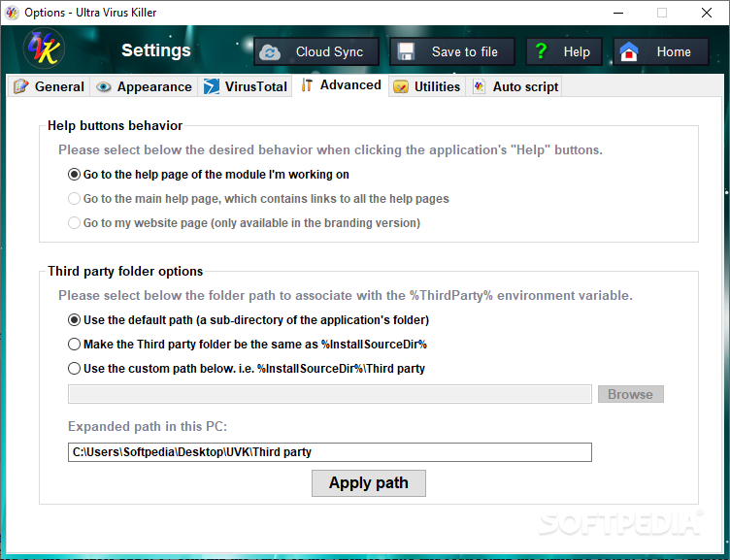This screenshot has width=730, height=560.
Task: Click the Apply path button
Action: 369,483
